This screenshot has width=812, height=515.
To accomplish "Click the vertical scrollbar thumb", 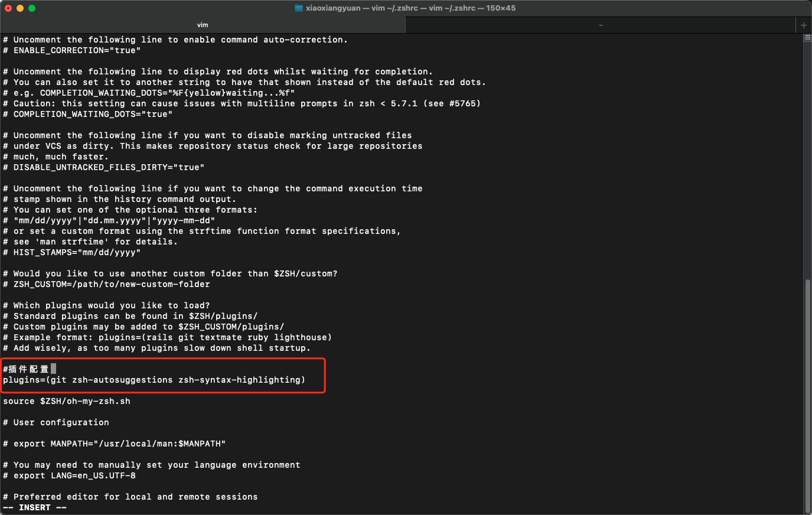I will 807,396.
